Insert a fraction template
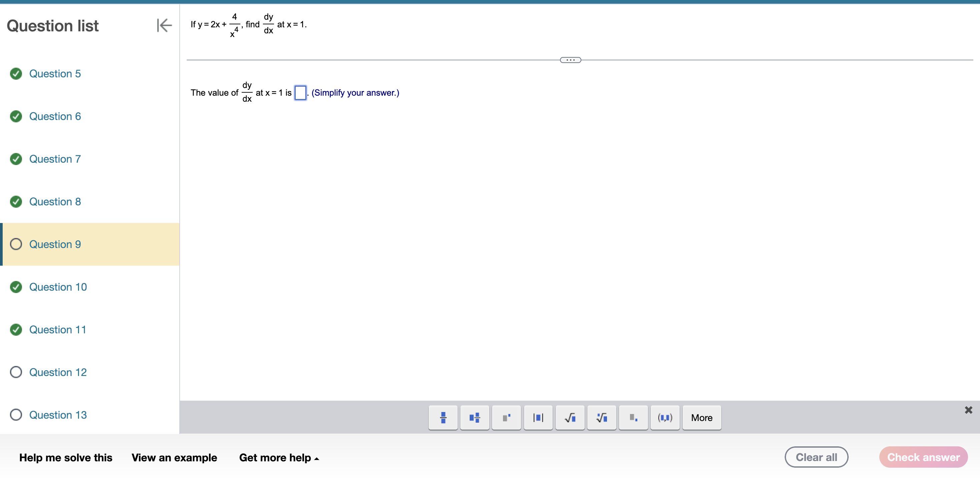Image resolution: width=980 pixels, height=480 pixels. (x=443, y=417)
